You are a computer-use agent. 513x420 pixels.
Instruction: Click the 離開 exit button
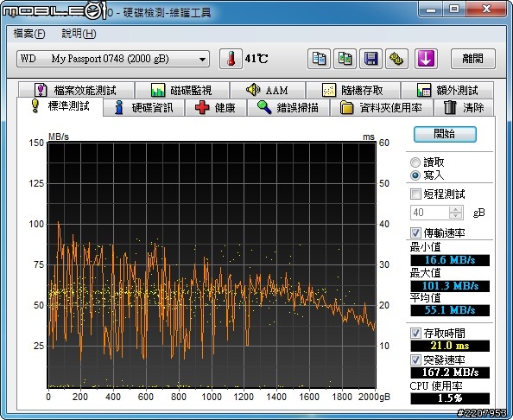pyautogui.click(x=472, y=59)
